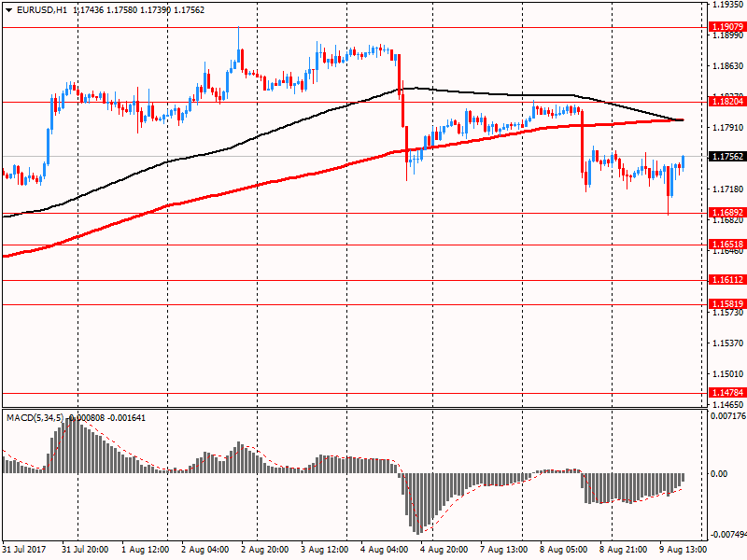Select the 1.18630 price axis value
Viewport: 747px width, 560px height.
pyautogui.click(x=727, y=66)
